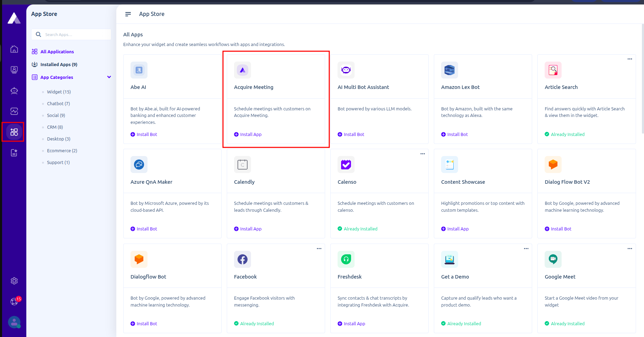Click the magnifier icon in Search Apps
This screenshot has height=337, width=644.
tap(38, 35)
